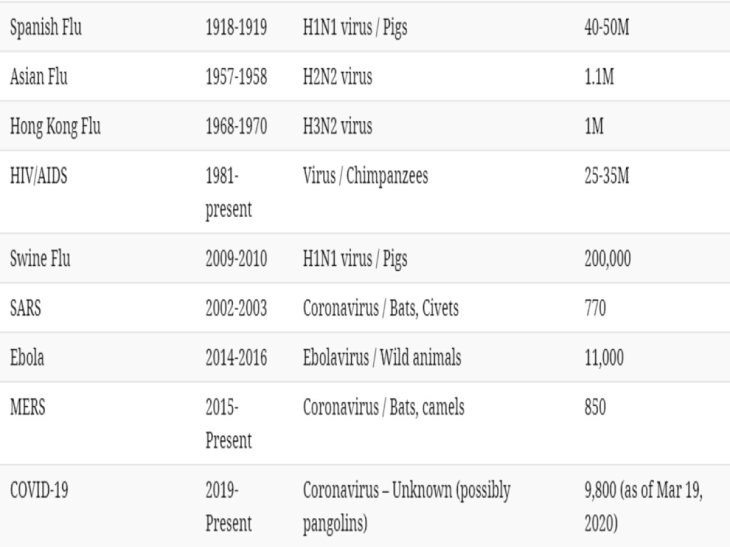Select the Virus / Chimpanzees cell
730x547 pixels.
pos(365,176)
